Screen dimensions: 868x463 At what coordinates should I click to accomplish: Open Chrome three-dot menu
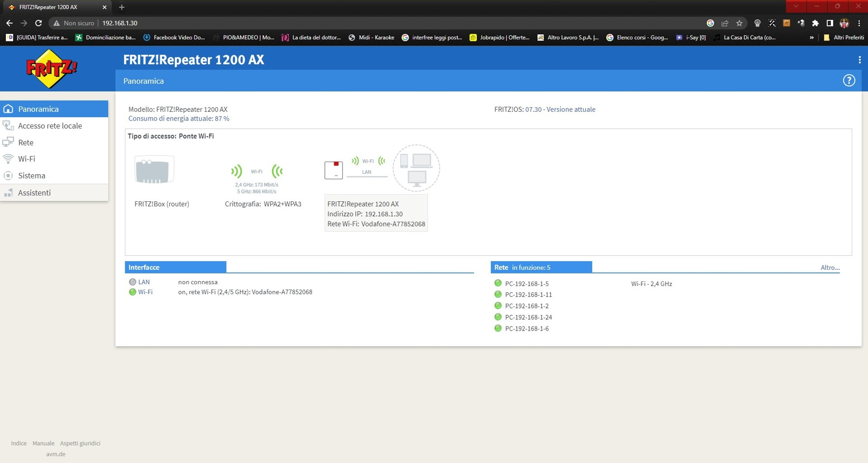click(859, 23)
